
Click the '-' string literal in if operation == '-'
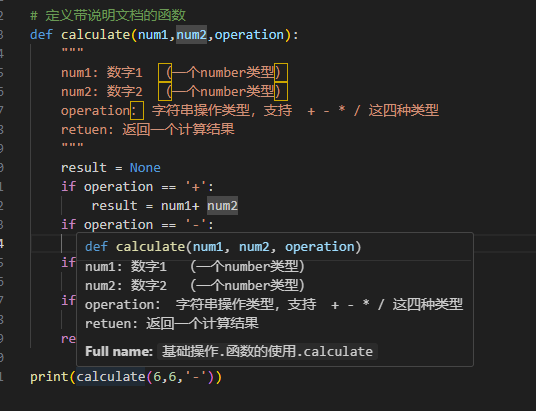click(196, 225)
